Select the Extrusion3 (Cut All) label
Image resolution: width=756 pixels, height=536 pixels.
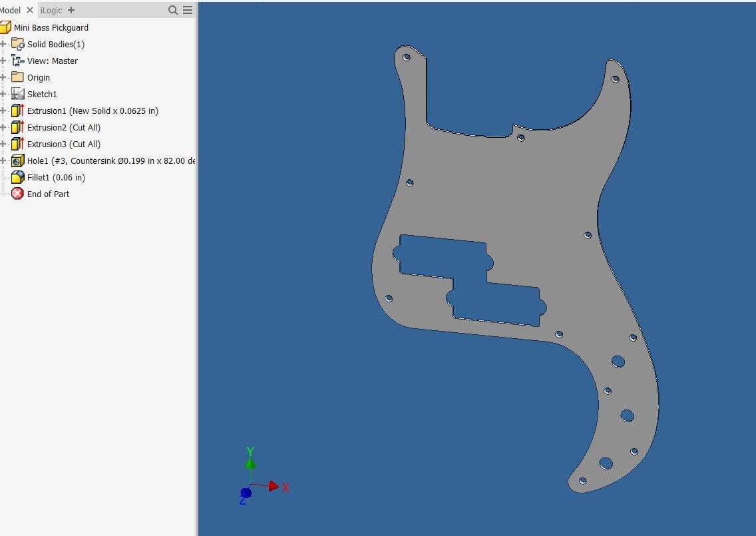tap(64, 144)
